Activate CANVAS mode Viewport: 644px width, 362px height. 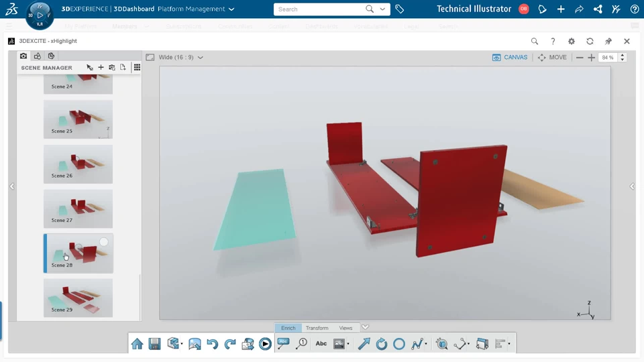point(510,58)
